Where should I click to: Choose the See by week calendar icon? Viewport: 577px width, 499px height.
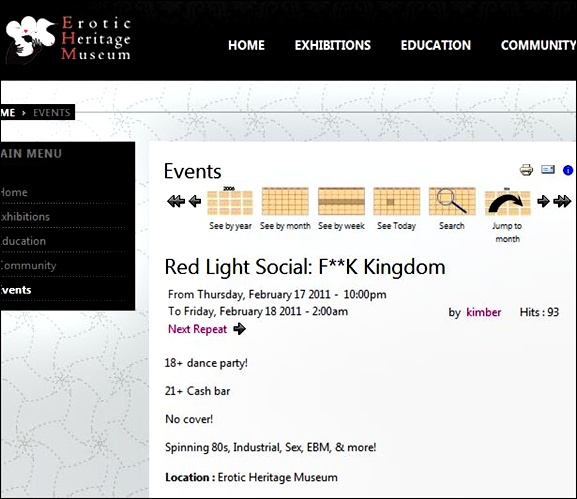click(341, 201)
